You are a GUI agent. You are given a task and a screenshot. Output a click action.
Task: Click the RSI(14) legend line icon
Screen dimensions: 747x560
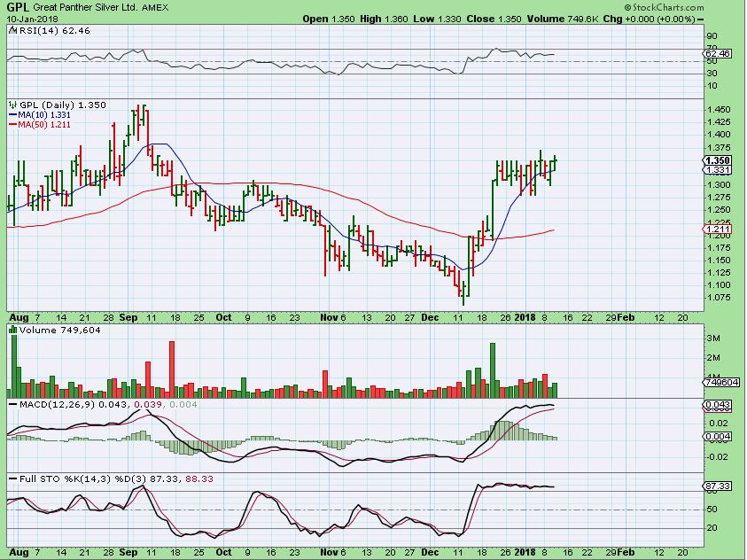point(12,31)
